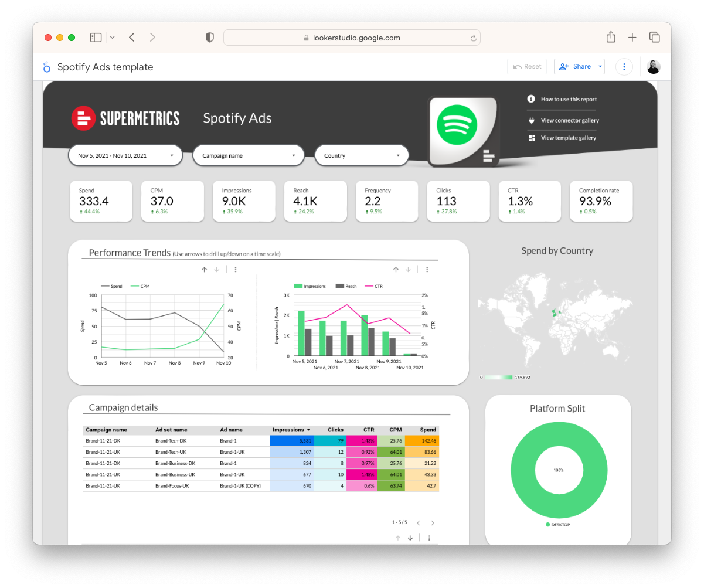Click the DESKTOP legend color dot
This screenshot has height=588, width=704.
click(547, 525)
